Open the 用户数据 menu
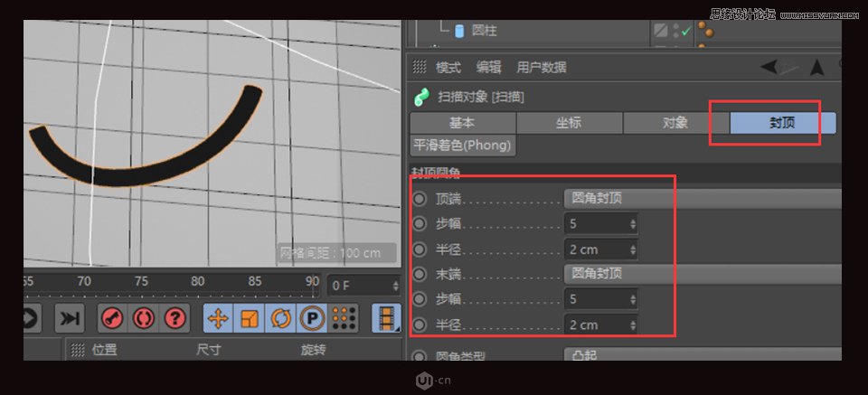The width and height of the screenshot is (868, 395). (x=542, y=68)
